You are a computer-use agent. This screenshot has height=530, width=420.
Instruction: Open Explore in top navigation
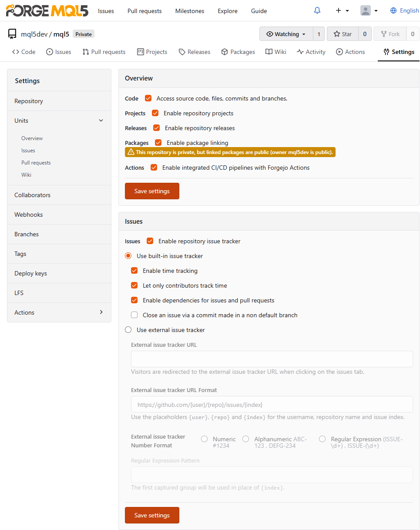228,11
